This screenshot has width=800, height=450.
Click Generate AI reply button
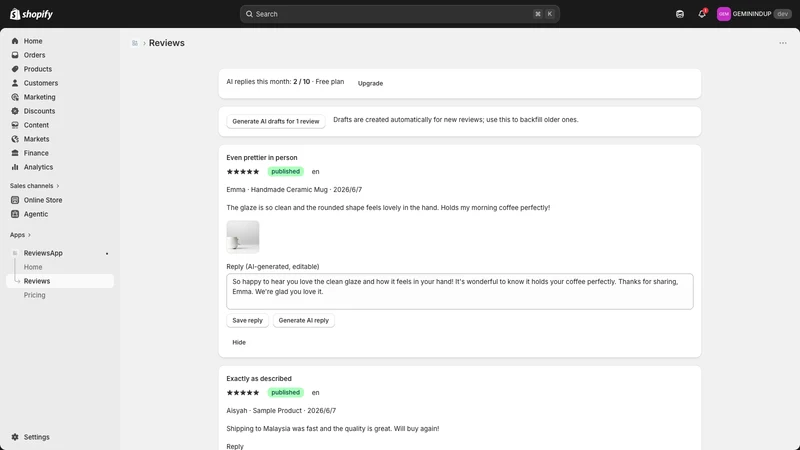coord(304,320)
